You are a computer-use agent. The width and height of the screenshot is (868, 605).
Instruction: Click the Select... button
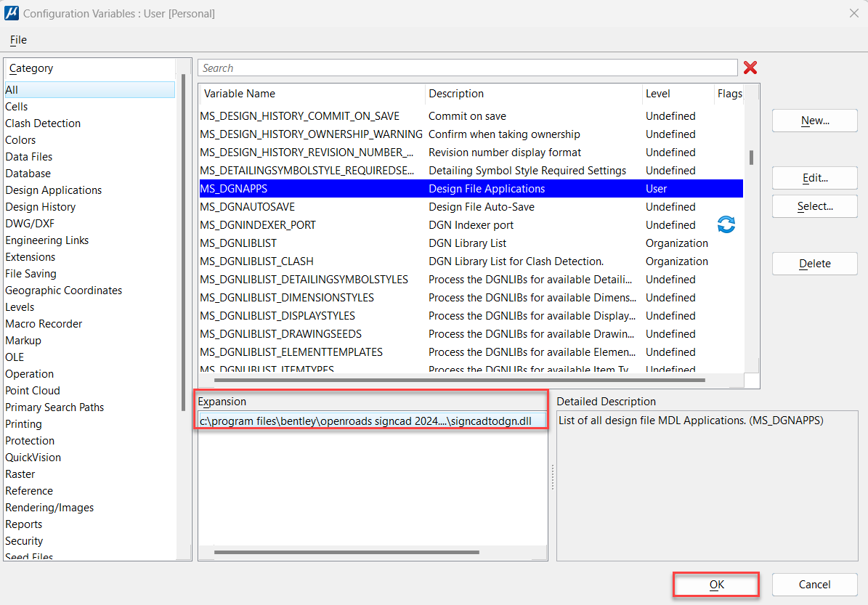814,206
